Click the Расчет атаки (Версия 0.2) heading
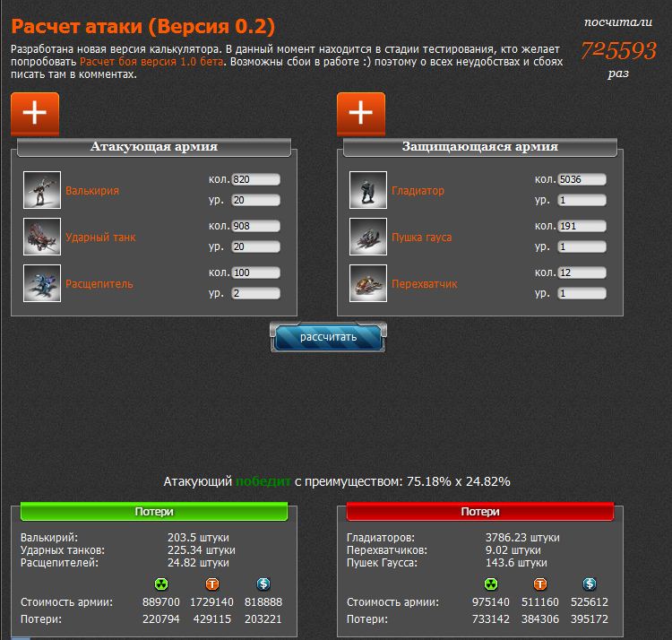Image resolution: width=672 pixels, height=640 pixels. (x=143, y=27)
